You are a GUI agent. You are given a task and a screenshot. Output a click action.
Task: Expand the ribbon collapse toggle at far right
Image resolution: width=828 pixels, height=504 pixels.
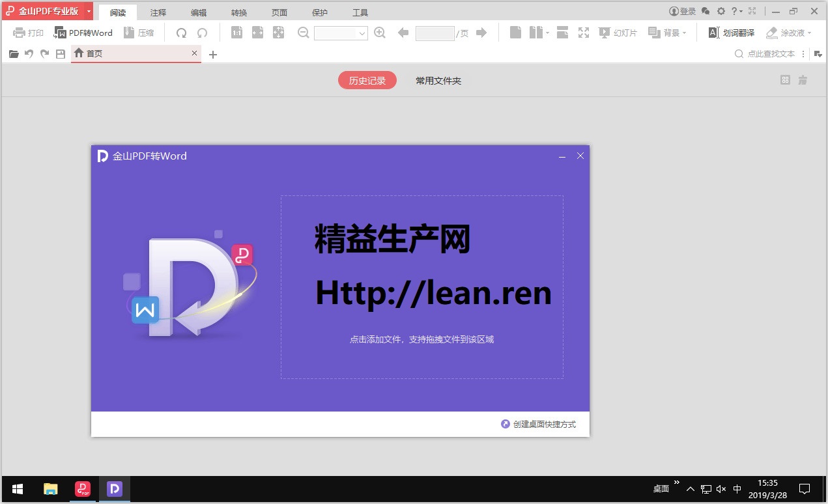click(x=818, y=54)
